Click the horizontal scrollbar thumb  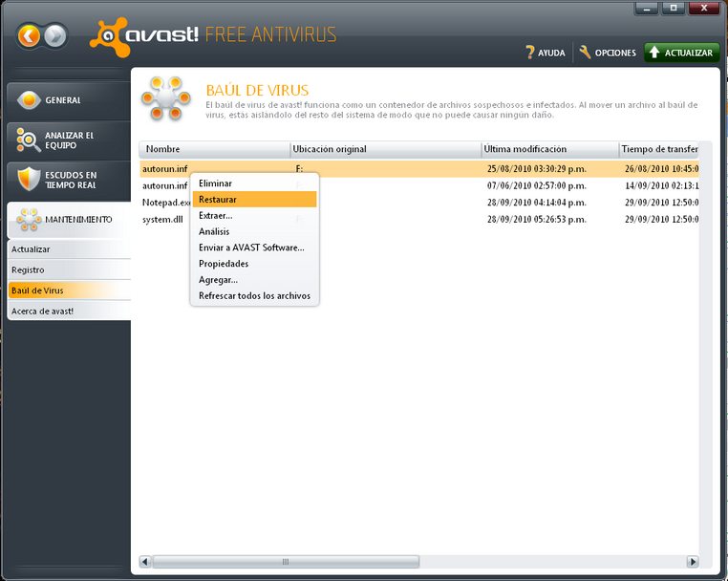click(x=286, y=562)
